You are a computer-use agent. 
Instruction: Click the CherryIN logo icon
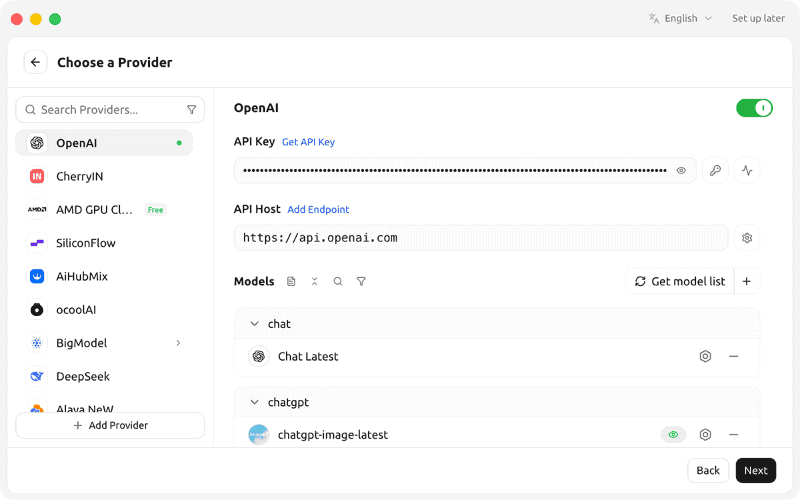37,177
